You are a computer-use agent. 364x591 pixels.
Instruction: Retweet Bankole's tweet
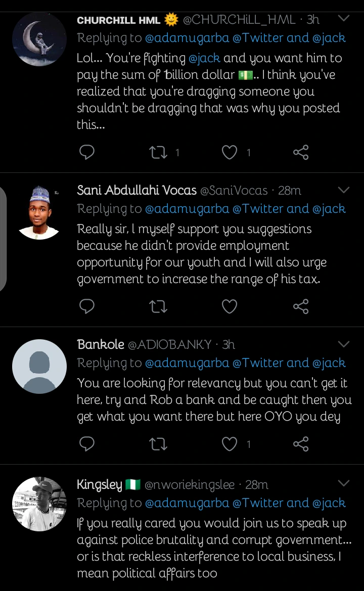tap(159, 443)
